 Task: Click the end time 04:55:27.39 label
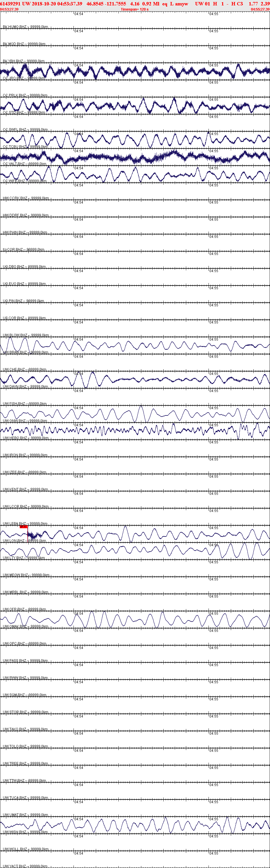260,9
